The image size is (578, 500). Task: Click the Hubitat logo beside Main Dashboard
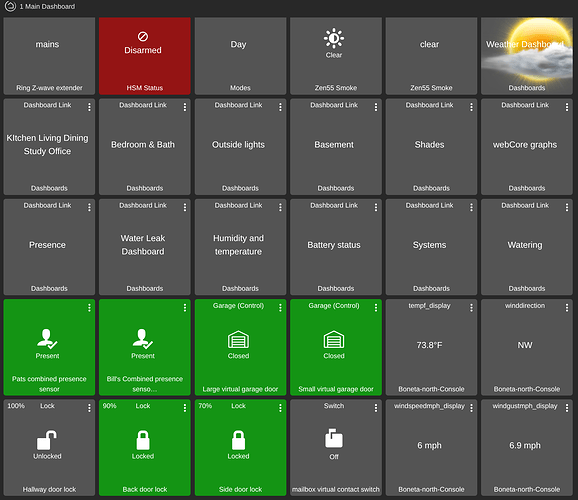(10, 6)
